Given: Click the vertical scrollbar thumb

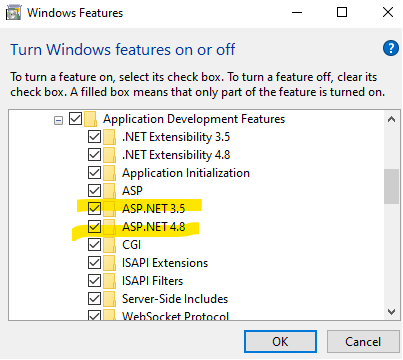Looking at the screenshot, I should click(x=391, y=186).
